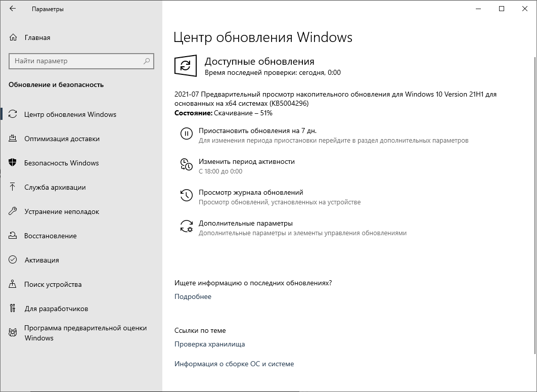Open Информация о сборке ОС и системе
The height and width of the screenshot is (392, 537).
pyautogui.click(x=234, y=364)
